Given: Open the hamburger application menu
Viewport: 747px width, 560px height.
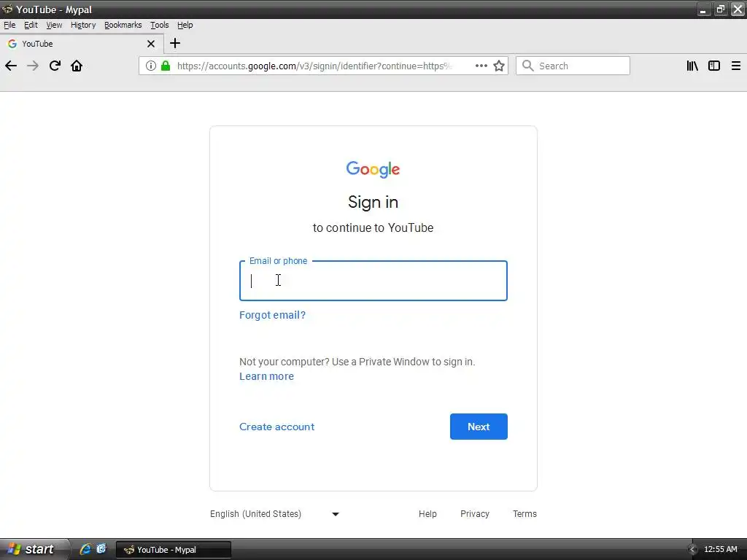Looking at the screenshot, I should [x=735, y=66].
